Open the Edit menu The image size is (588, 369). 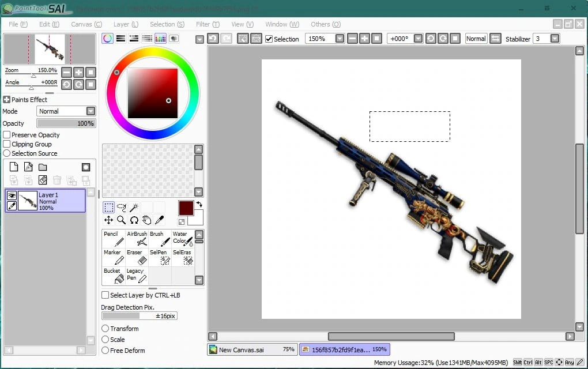(x=49, y=24)
